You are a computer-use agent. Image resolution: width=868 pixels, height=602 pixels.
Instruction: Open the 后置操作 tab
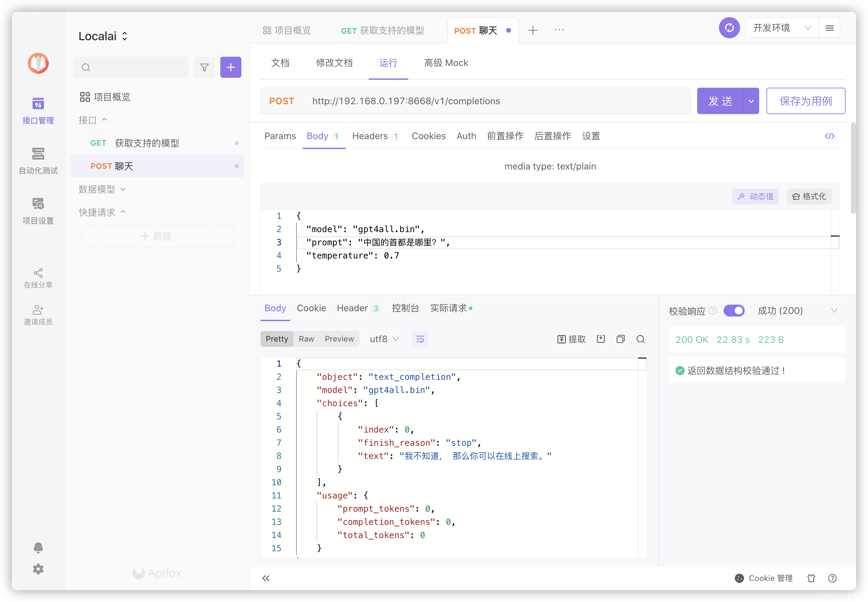552,136
